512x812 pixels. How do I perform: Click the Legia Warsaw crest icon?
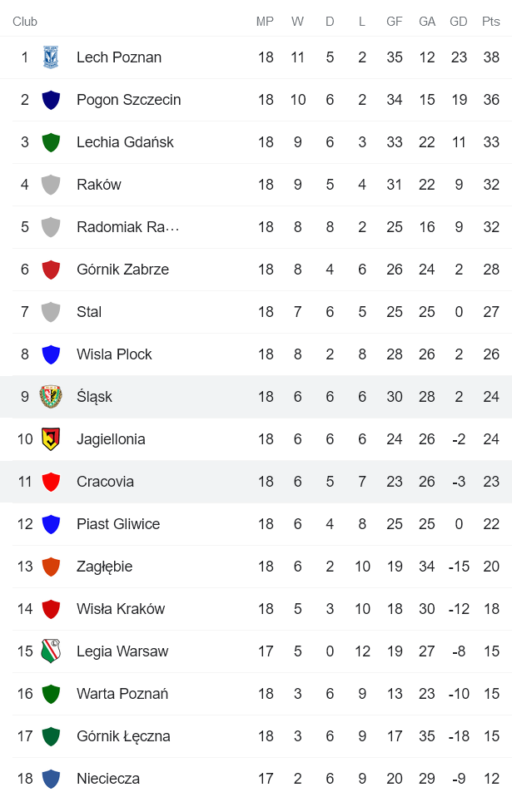point(50,651)
